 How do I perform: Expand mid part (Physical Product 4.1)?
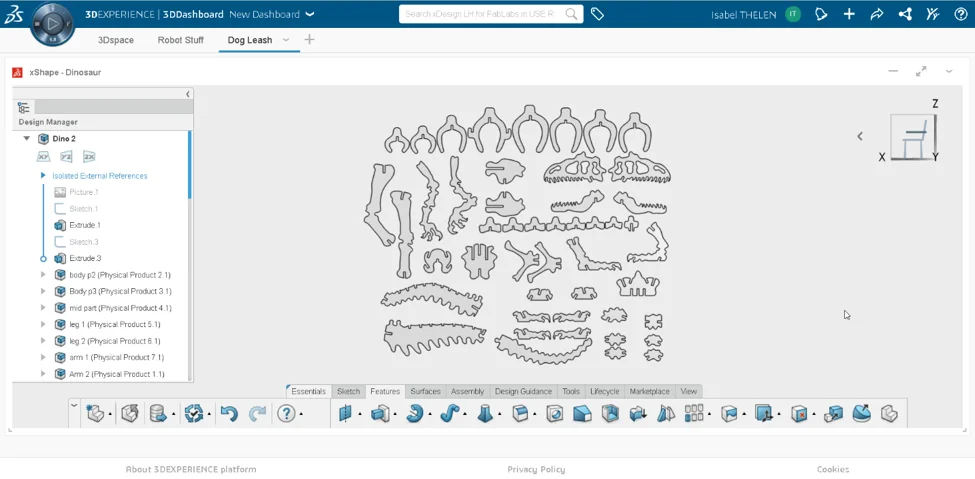tap(43, 308)
